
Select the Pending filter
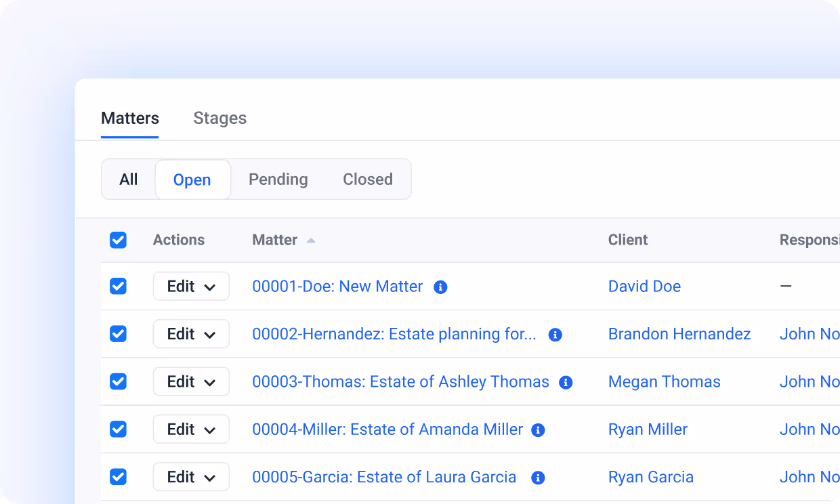278,180
